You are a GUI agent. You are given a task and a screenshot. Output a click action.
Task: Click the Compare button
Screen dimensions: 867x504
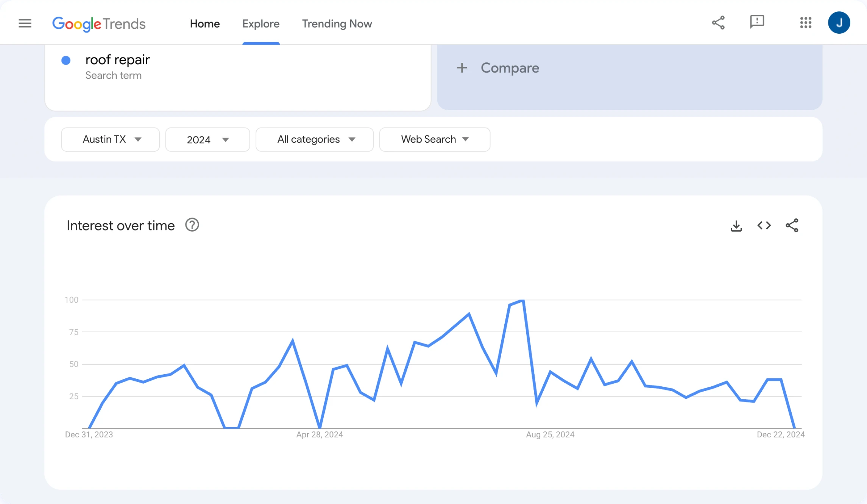tap(498, 68)
